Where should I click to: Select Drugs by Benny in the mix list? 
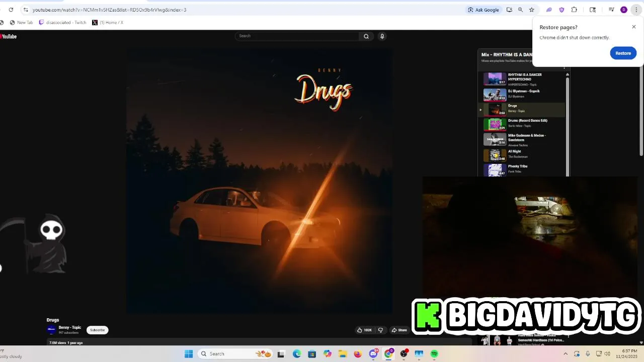522,109
